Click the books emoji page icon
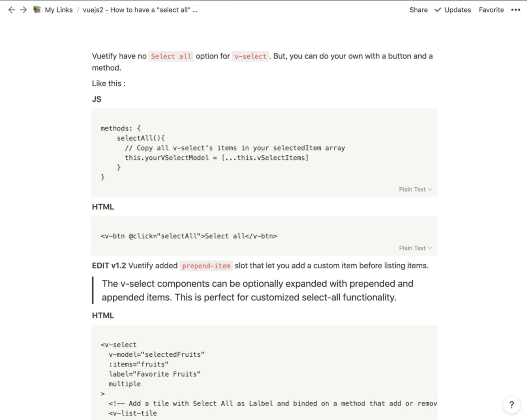Viewport: 527px width, 420px height. [37, 10]
